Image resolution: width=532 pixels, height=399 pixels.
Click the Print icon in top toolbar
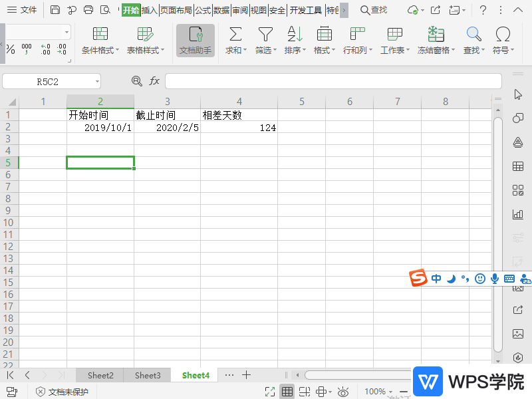[x=88, y=10]
